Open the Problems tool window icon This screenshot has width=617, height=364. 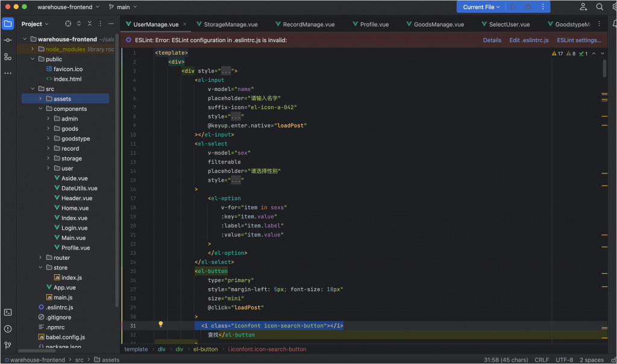8,329
